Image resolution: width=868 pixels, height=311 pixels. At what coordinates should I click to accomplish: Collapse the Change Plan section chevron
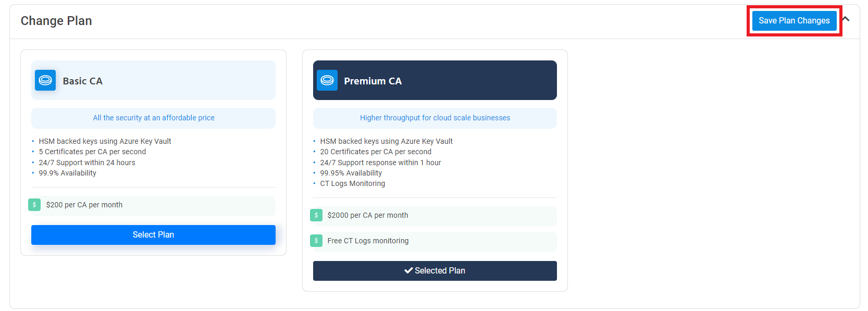coord(846,19)
